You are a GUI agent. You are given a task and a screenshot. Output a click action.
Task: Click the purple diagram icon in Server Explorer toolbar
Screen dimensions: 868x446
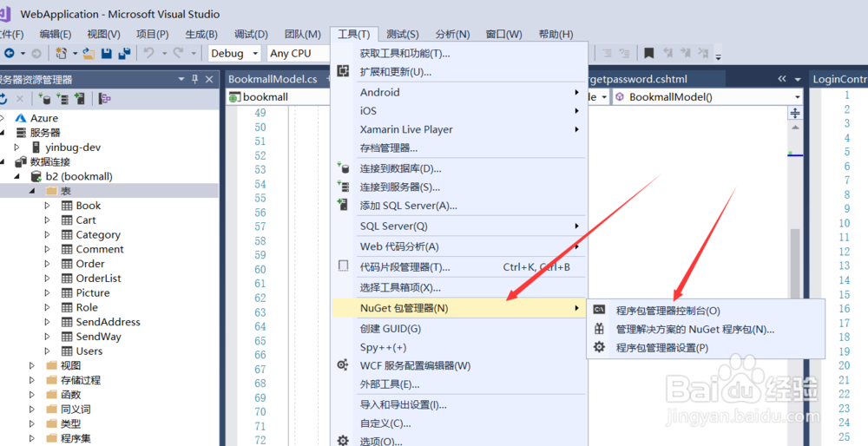pyautogui.click(x=105, y=99)
